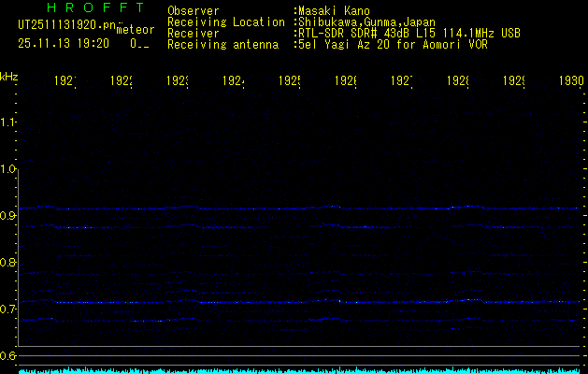Click the 5el Yagi antenna description
The width and height of the screenshot is (588, 374).
(392, 44)
